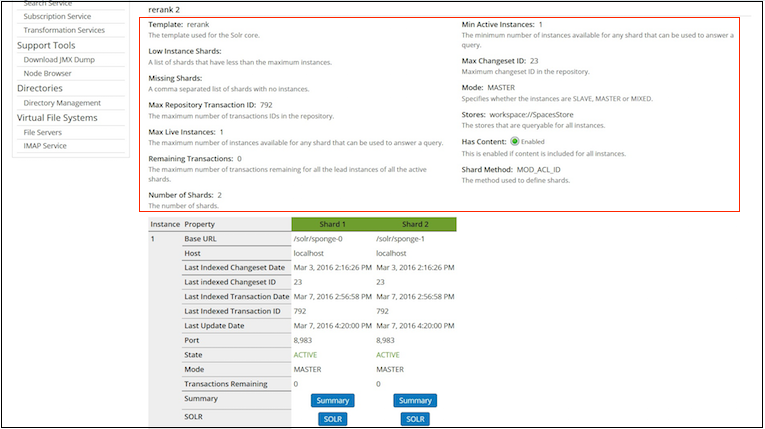The image size is (765, 429).
Task: Click the Directories section heading
Action: coord(40,88)
